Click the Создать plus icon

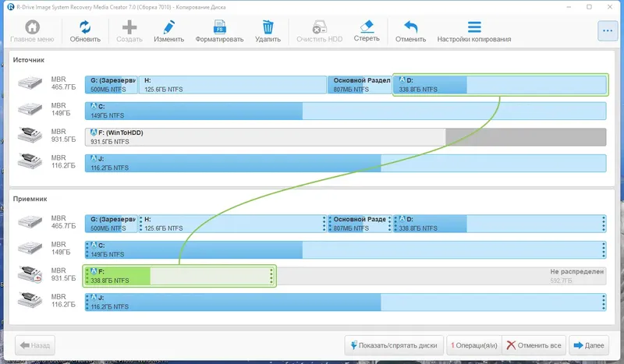pos(129,27)
